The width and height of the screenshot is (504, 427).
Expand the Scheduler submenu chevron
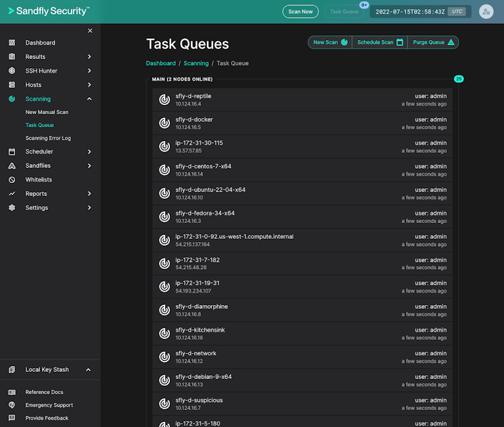[89, 152]
